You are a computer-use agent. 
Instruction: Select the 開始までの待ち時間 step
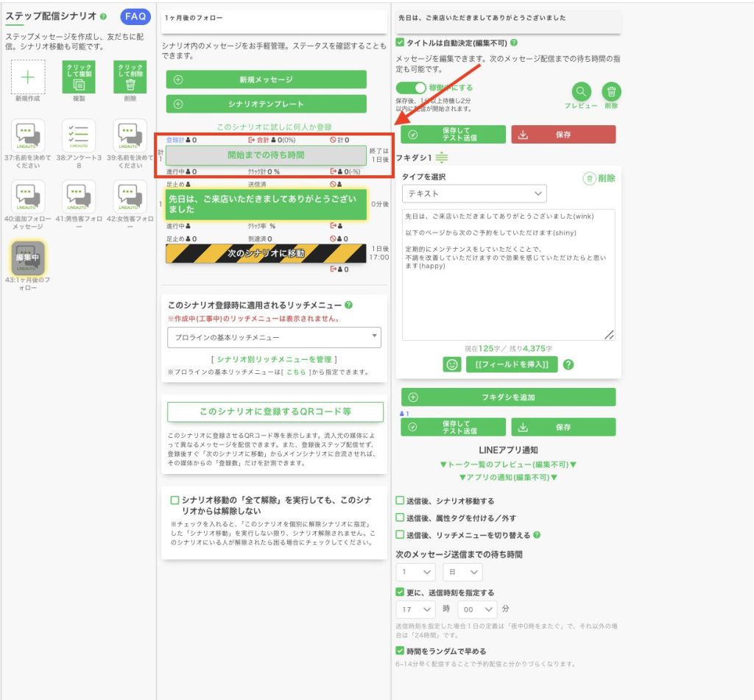(266, 155)
